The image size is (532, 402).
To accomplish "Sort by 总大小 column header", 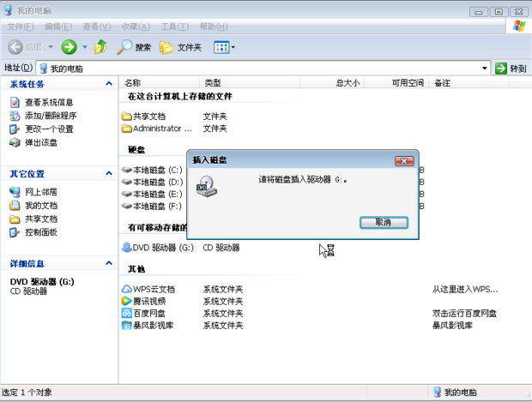I will [332, 82].
